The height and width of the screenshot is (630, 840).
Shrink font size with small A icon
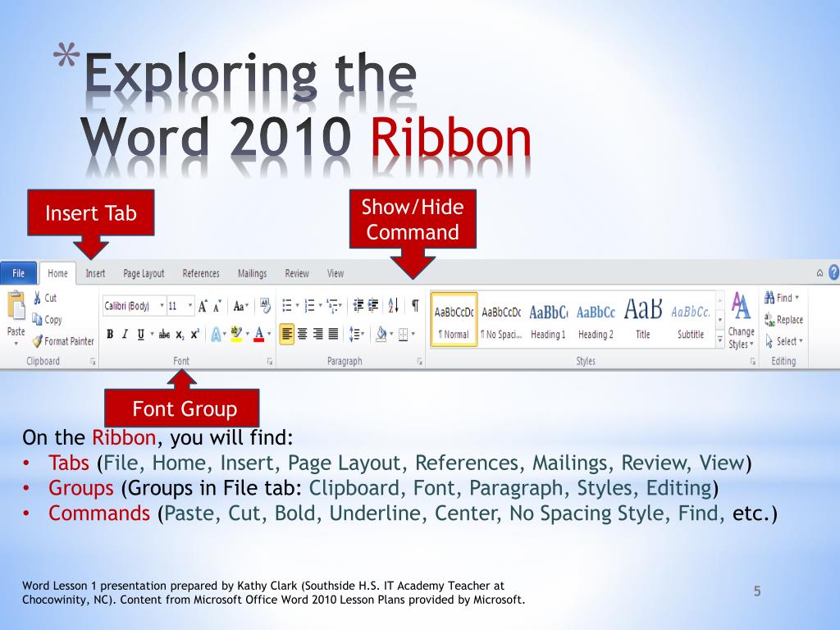pos(217,307)
